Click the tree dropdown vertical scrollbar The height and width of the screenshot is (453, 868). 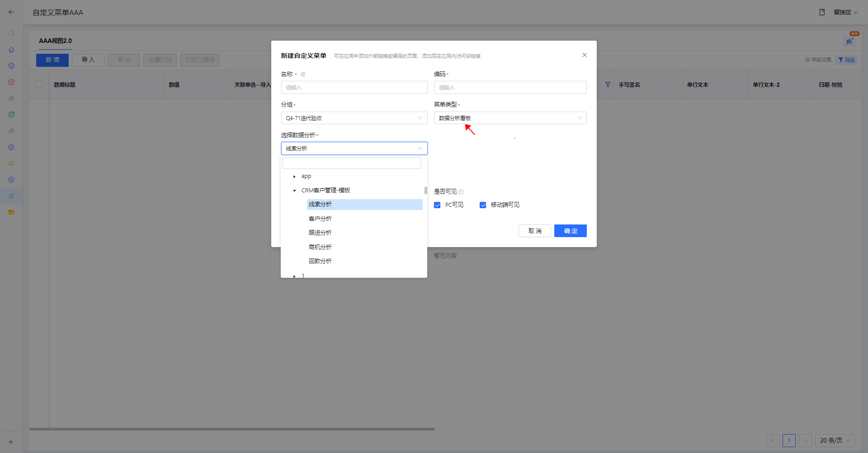pyautogui.click(x=425, y=191)
